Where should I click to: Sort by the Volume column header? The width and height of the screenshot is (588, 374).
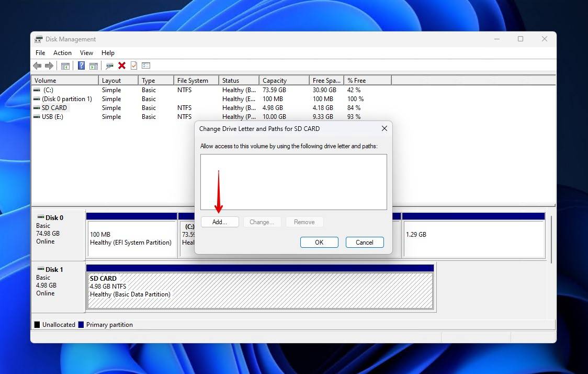[65, 80]
